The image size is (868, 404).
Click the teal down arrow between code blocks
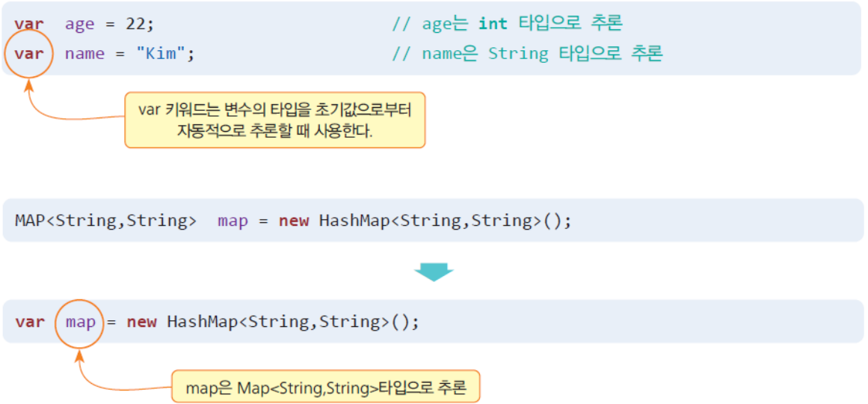pos(434,272)
